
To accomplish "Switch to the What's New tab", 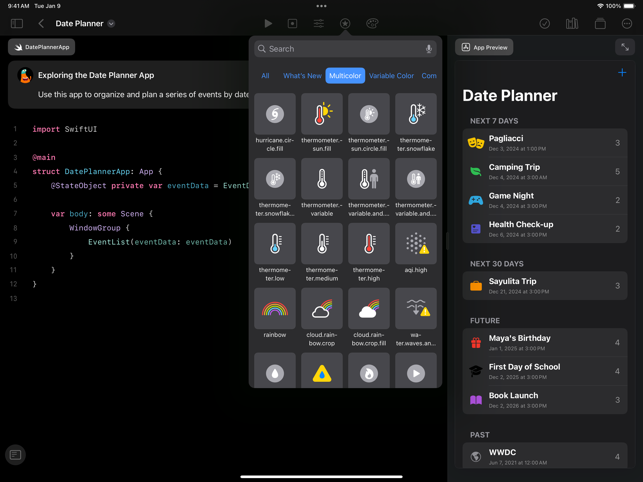I will pyautogui.click(x=302, y=75).
